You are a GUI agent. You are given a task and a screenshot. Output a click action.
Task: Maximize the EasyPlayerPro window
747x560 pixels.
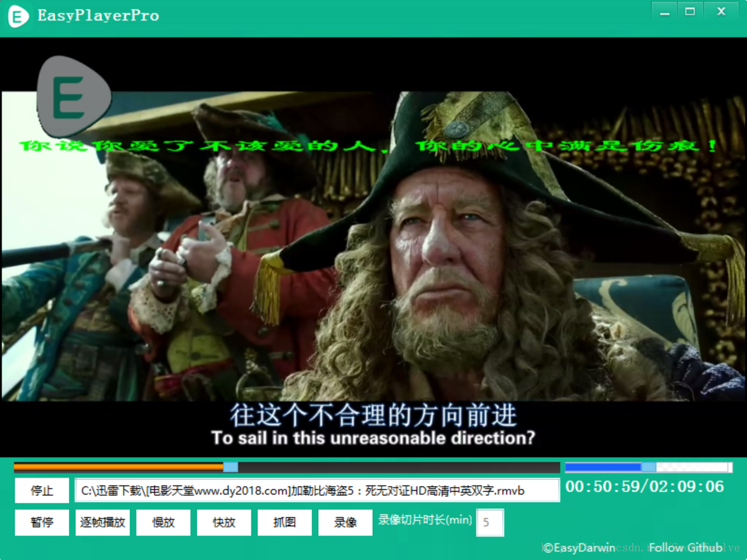click(x=690, y=11)
